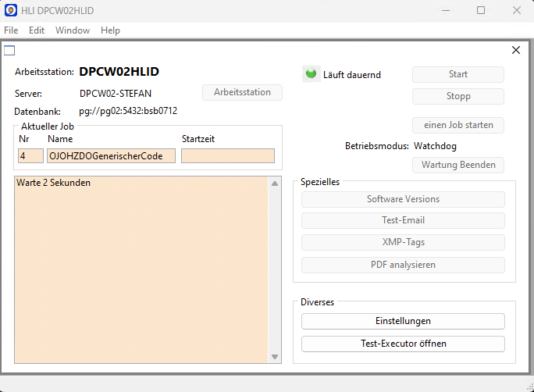This screenshot has width=534, height=392.
Task: Open the File menu
Action: (11, 30)
